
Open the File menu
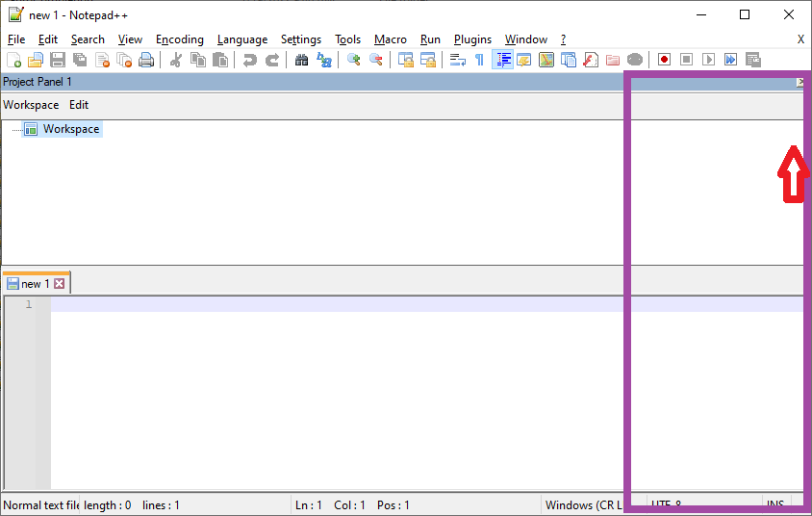coord(16,39)
